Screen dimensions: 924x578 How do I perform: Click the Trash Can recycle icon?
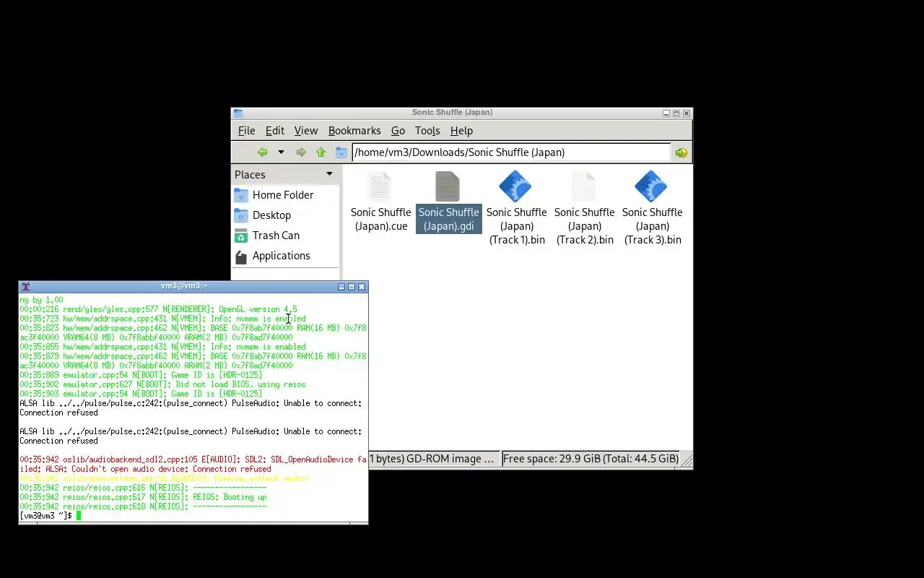241,236
